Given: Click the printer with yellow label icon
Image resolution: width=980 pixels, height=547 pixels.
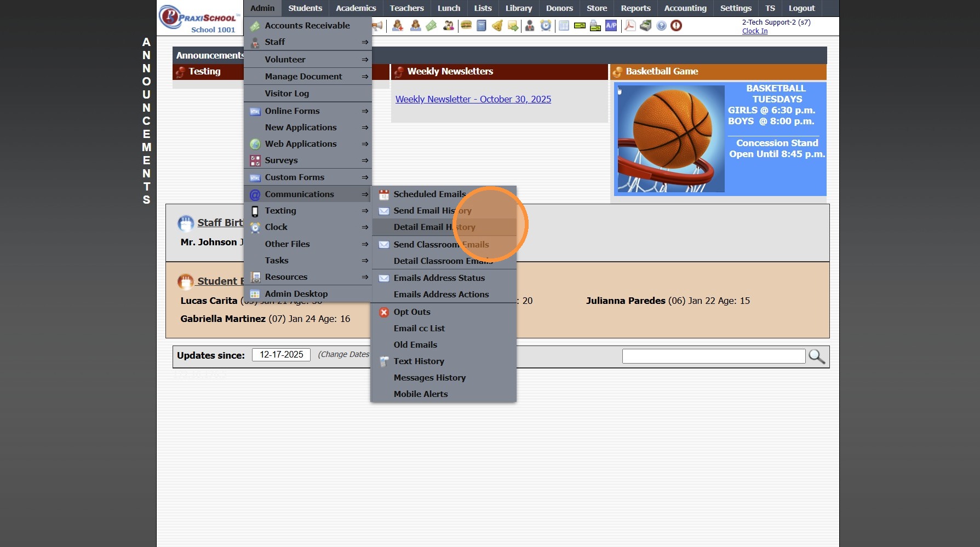Looking at the screenshot, I should point(595,26).
